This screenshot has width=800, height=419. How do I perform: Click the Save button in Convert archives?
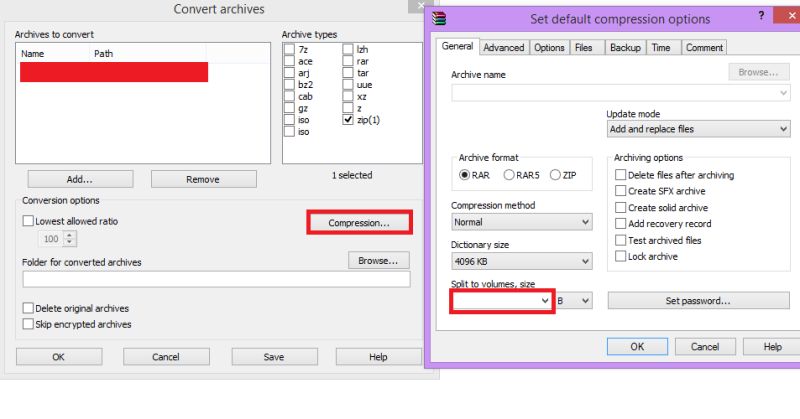point(274,357)
